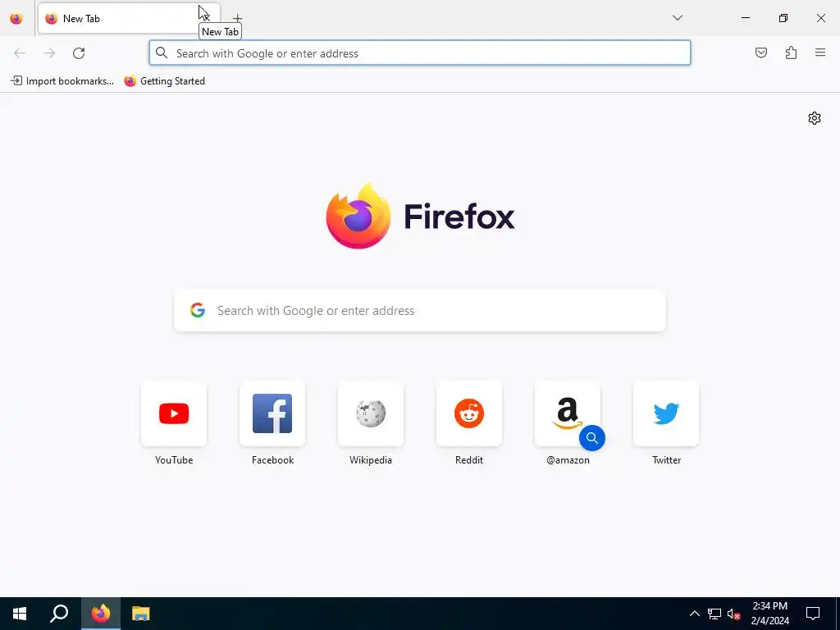This screenshot has width=840, height=630.
Task: Open new tab personalize gear icon
Action: coord(815,118)
